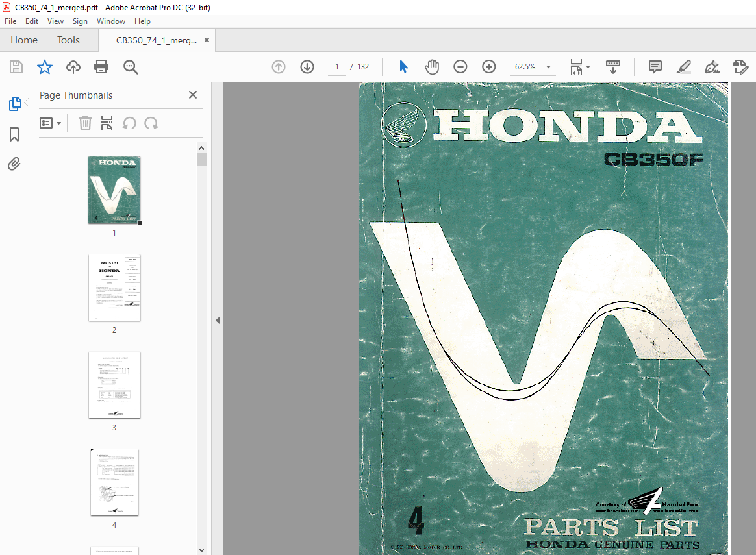Show Page Thumbnails sidebar icon
The image size is (756, 555).
tap(14, 104)
